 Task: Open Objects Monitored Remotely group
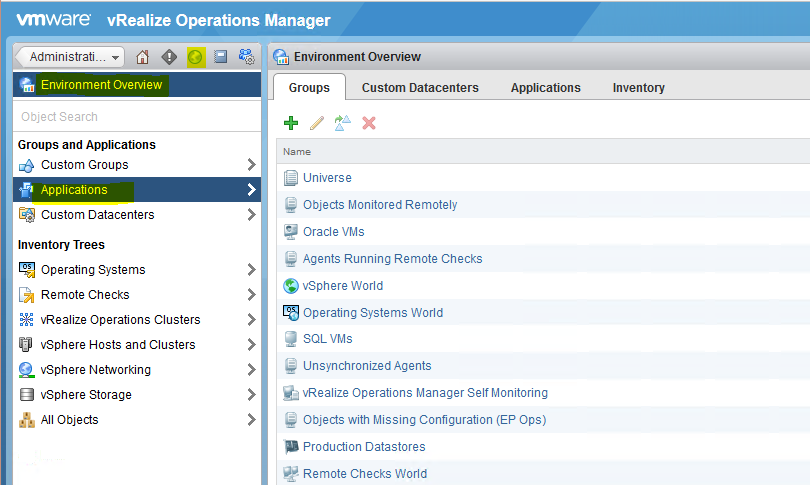(380, 205)
